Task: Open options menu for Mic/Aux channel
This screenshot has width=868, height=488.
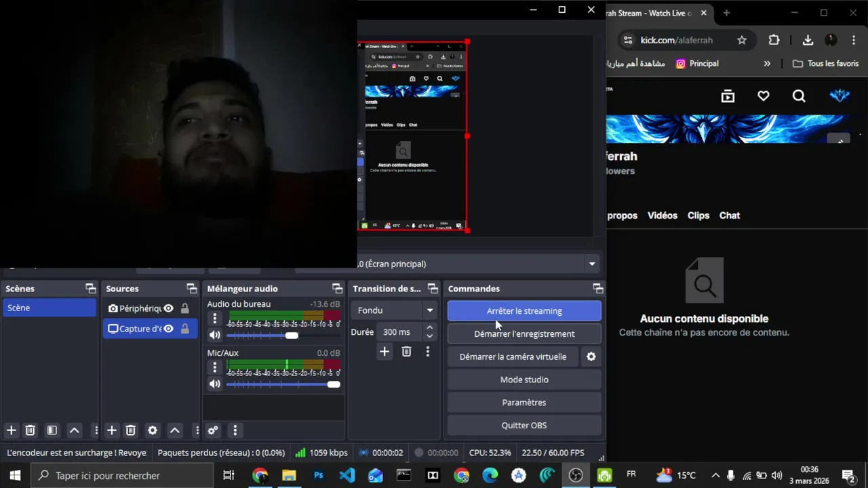Action: 215,367
